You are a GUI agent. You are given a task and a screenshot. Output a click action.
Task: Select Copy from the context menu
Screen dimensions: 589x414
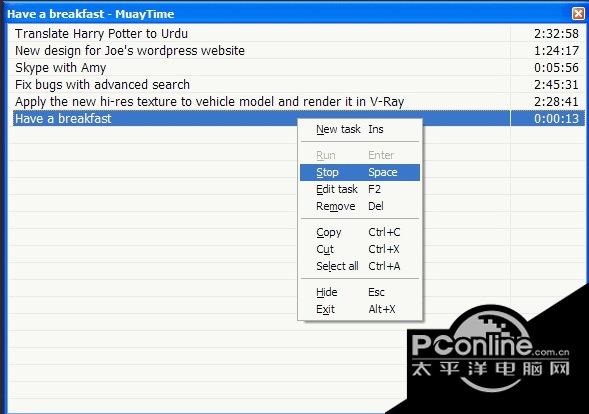[360, 232]
